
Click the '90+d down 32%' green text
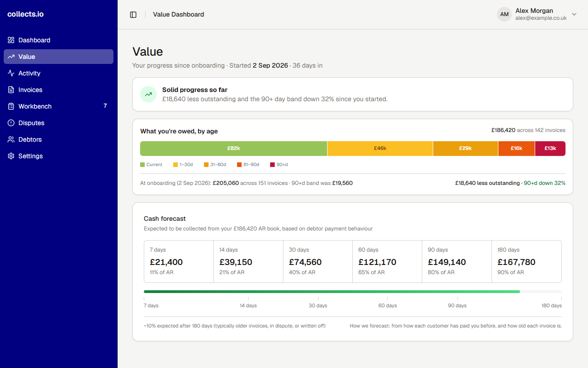pos(544,183)
